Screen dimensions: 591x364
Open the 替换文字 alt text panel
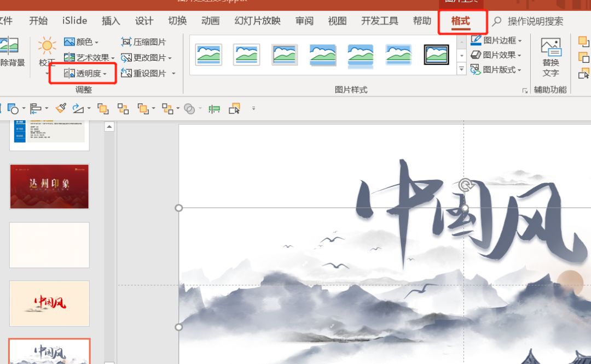click(x=551, y=55)
